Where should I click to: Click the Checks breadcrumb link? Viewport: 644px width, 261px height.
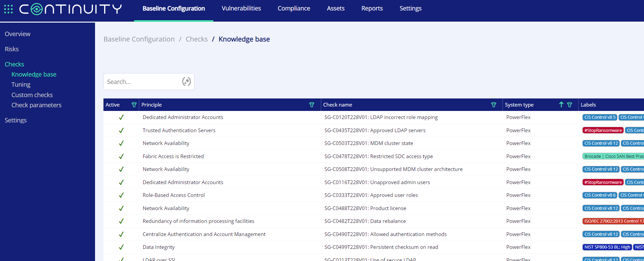click(x=196, y=39)
